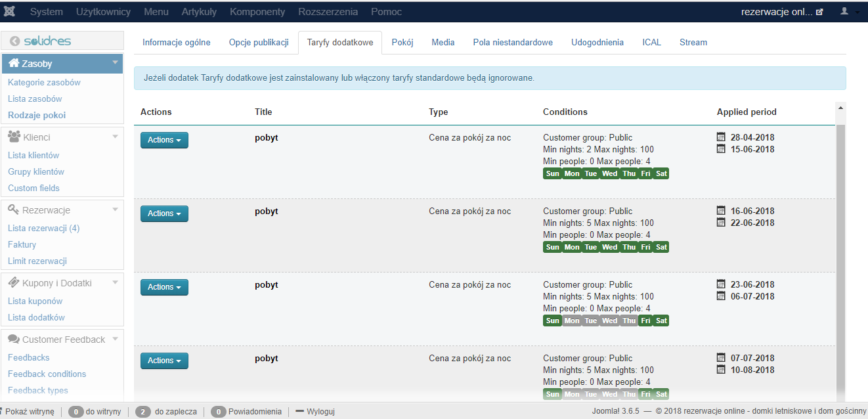This screenshot has height=419, width=868.
Task: Click the scrollbar up arrow
Action: [x=840, y=108]
